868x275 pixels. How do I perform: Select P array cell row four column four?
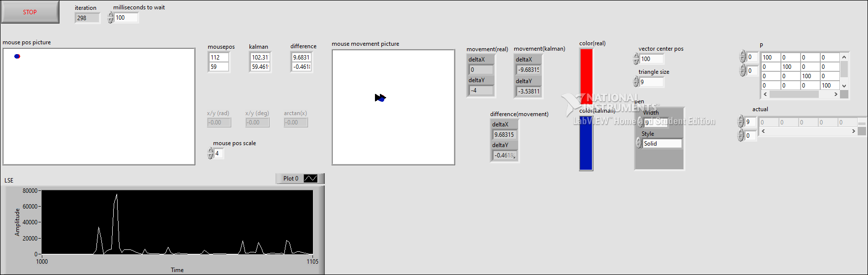(x=830, y=86)
